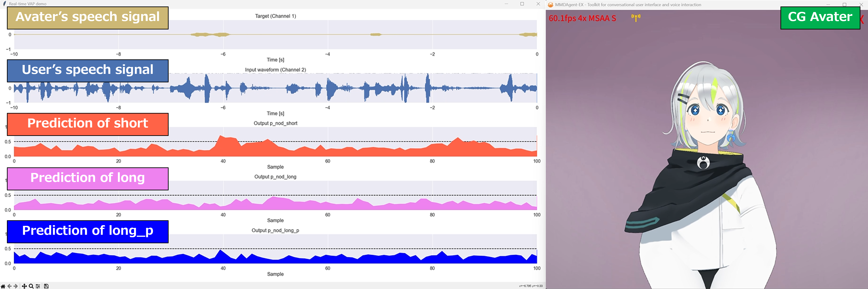Go forward to next plot view
868x289 pixels.
click(x=15, y=286)
